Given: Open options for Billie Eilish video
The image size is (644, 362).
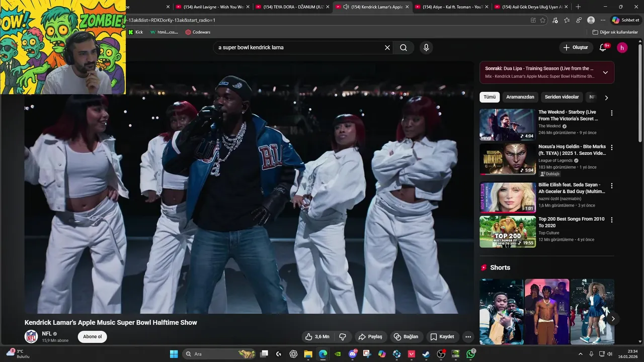Looking at the screenshot, I should [x=612, y=186].
